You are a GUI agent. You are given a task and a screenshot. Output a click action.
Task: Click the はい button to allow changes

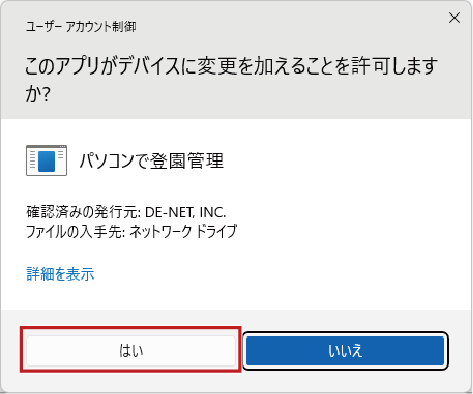tap(131, 350)
